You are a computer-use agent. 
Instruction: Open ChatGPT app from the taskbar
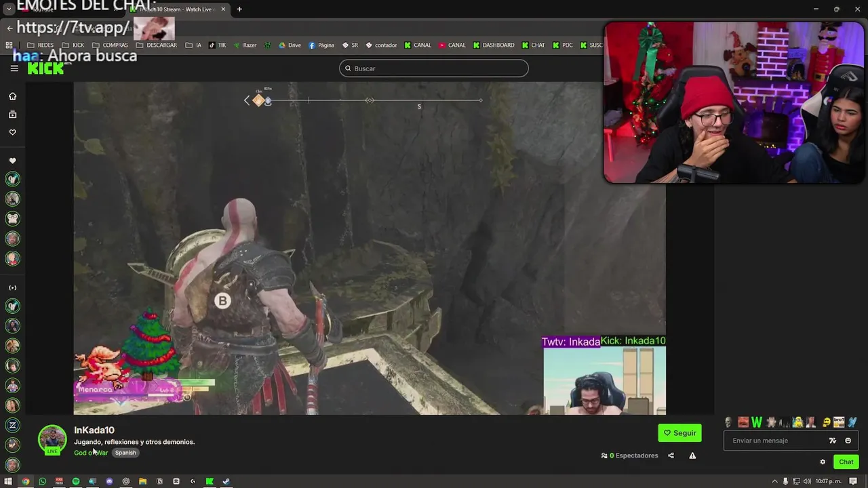[125, 481]
